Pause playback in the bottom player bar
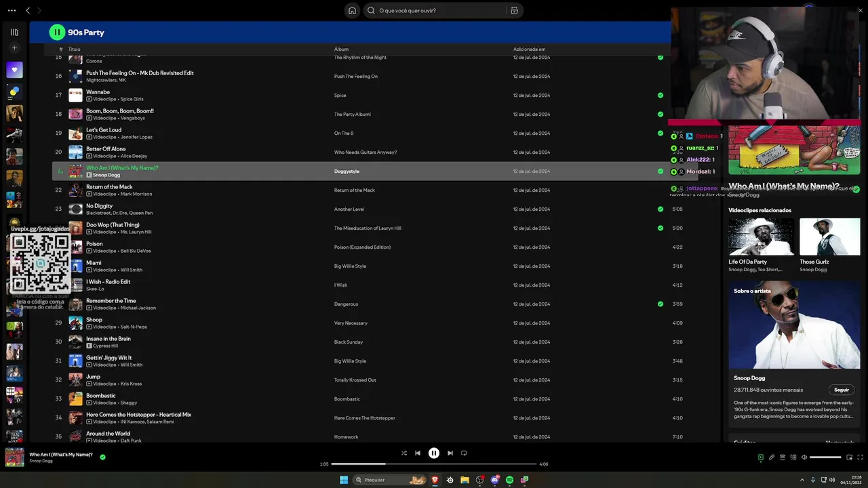The width and height of the screenshot is (868, 488). [434, 453]
